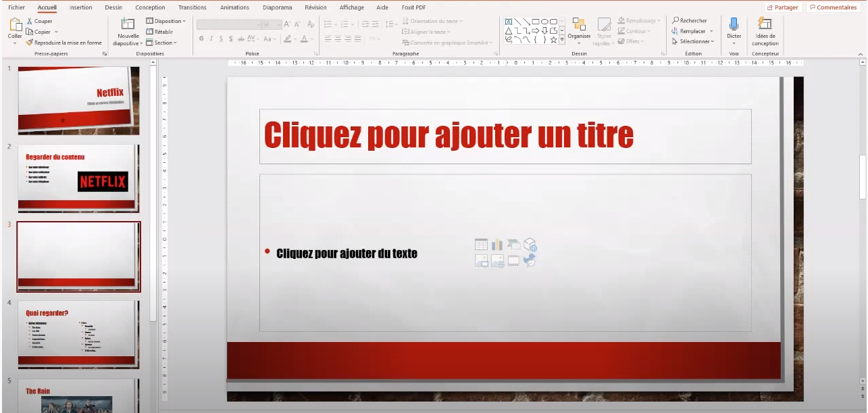Open the Révision tab
The width and height of the screenshot is (868, 413).
315,7
